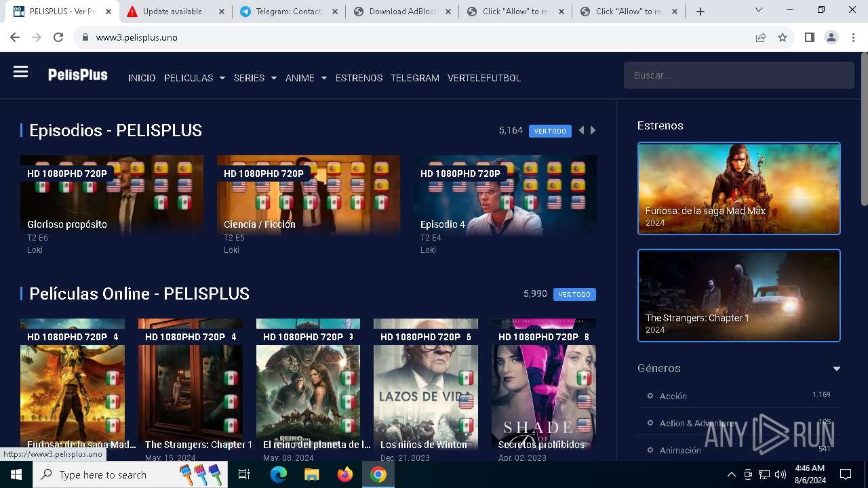Image resolution: width=868 pixels, height=488 pixels.
Task: Click VER TODO button for Episodios
Action: 550,131
